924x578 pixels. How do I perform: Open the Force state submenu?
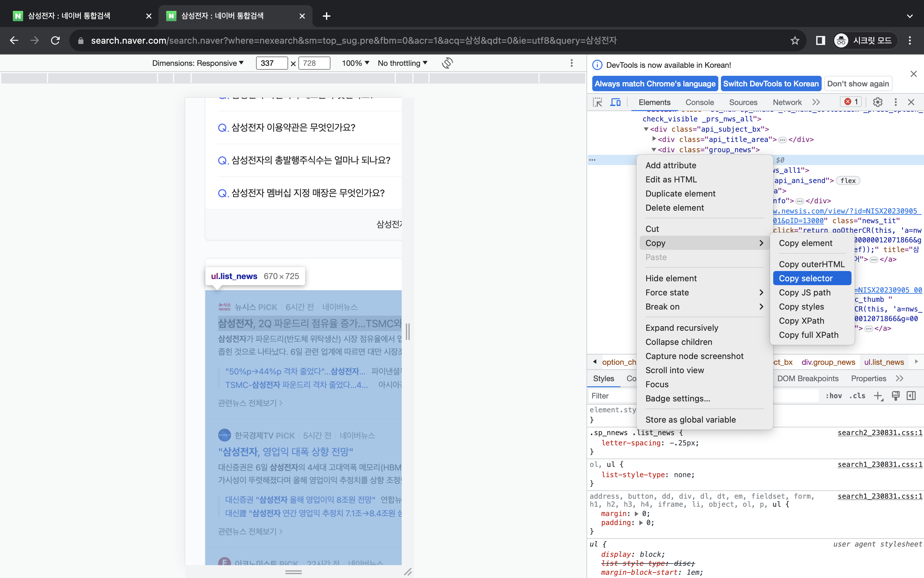[705, 293]
